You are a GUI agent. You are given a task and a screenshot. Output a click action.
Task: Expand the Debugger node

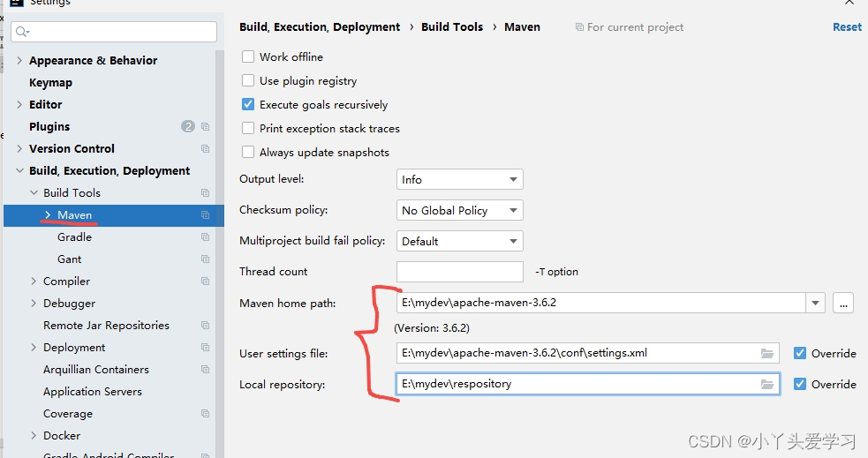34,303
